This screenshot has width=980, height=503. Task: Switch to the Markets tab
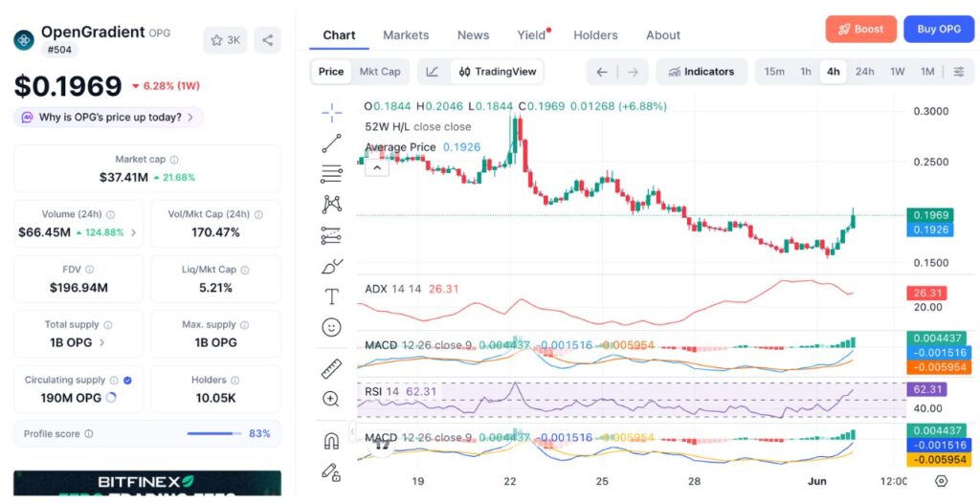pyautogui.click(x=406, y=35)
